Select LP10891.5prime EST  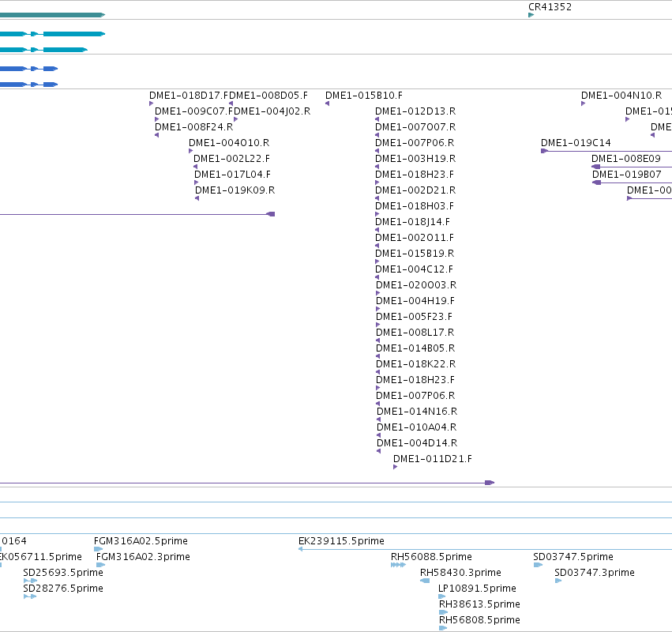coord(477,589)
